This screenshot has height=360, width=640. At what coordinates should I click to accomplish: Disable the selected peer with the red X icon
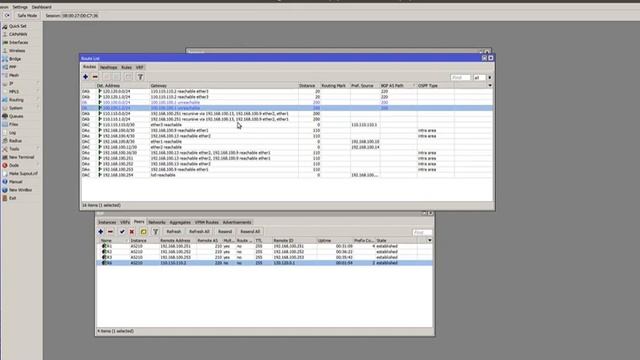click(132, 232)
